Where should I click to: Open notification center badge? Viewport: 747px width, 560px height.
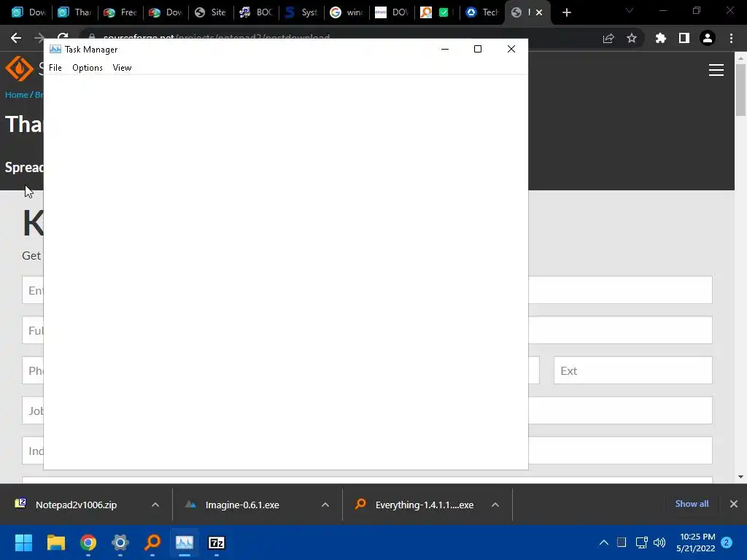coord(727,542)
